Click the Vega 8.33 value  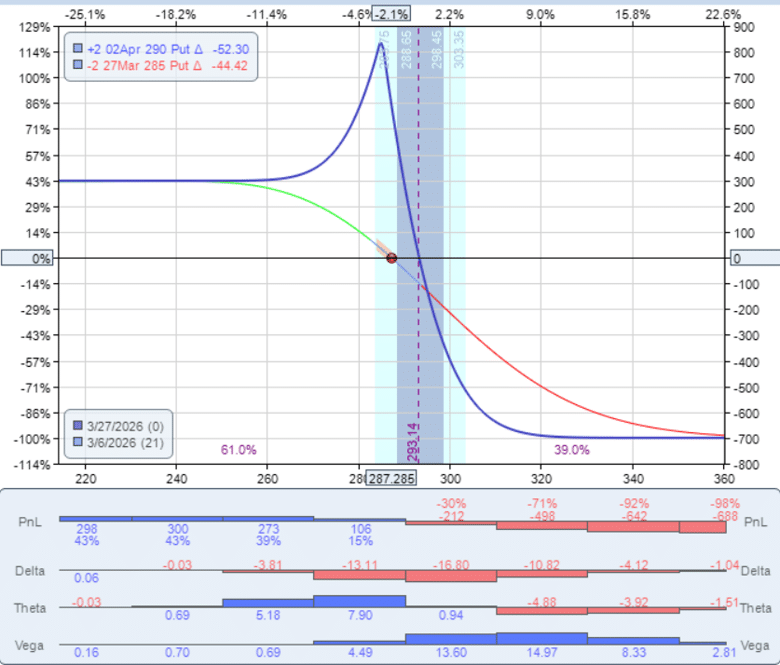(634, 652)
